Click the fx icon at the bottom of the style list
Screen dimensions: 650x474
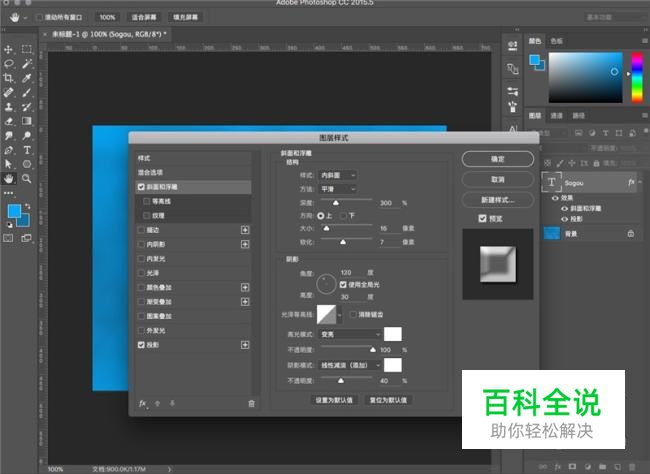(143, 404)
